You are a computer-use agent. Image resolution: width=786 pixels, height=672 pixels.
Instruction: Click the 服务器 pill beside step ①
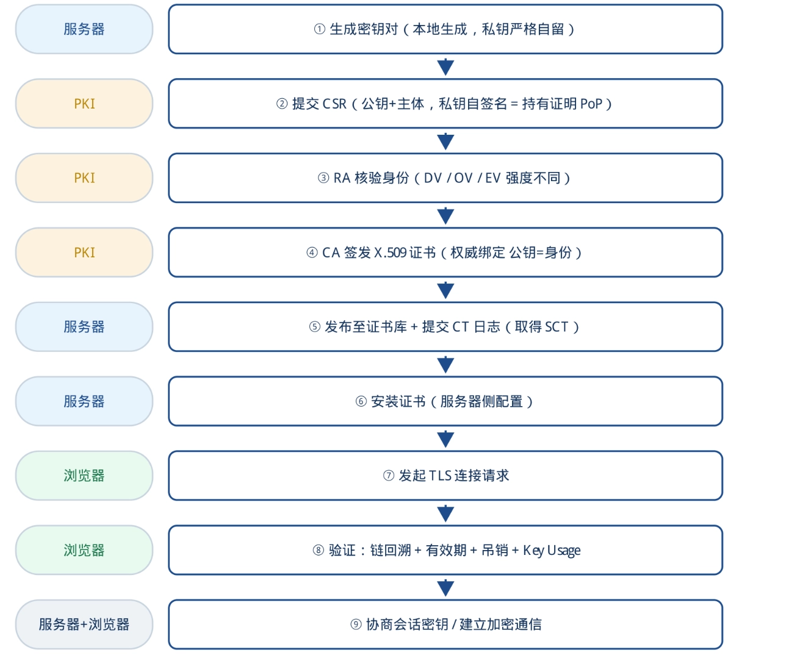(x=84, y=29)
